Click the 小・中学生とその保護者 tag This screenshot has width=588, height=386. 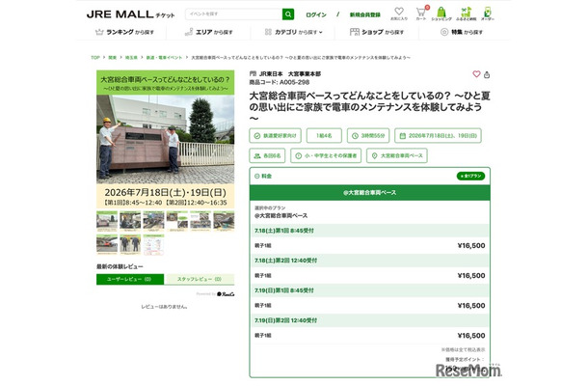(326, 155)
